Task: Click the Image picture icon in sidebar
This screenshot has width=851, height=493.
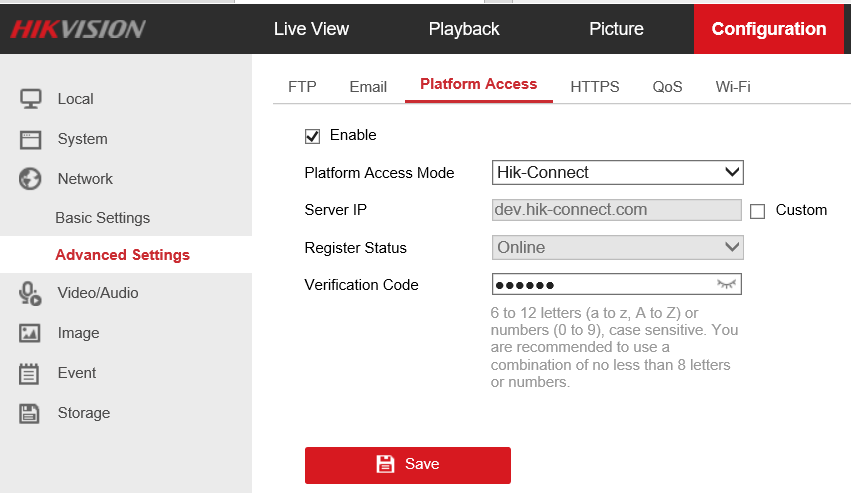Action: [30, 333]
